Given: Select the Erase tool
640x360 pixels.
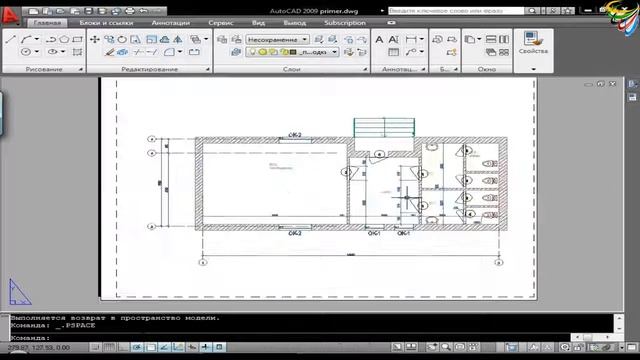Looking at the screenshot, I should (x=109, y=52).
